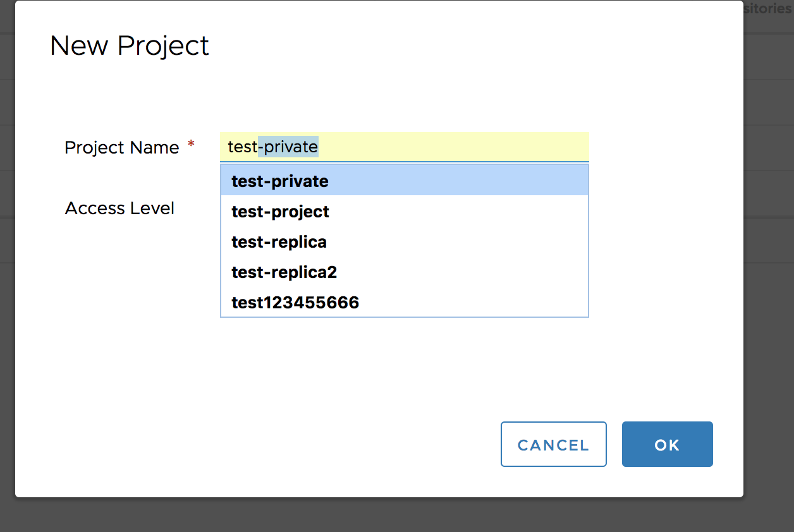Click the New Project dialog title
This screenshot has width=794, height=532.
[129, 45]
